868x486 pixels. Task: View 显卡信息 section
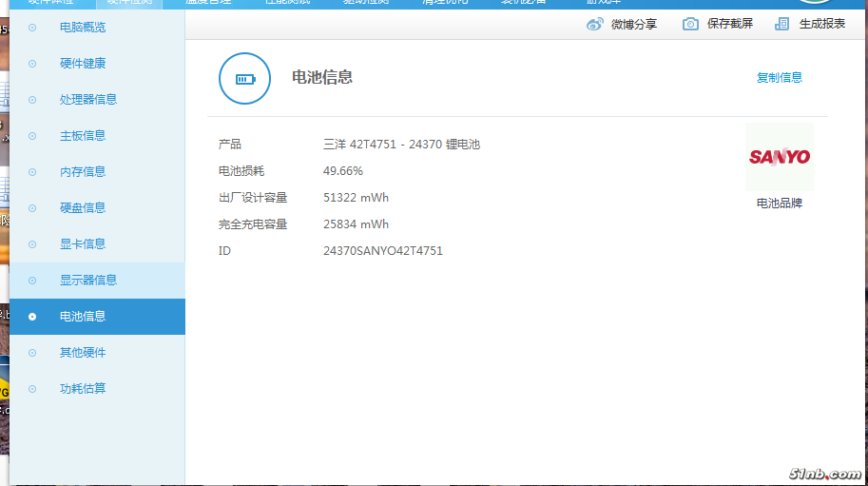tap(83, 244)
